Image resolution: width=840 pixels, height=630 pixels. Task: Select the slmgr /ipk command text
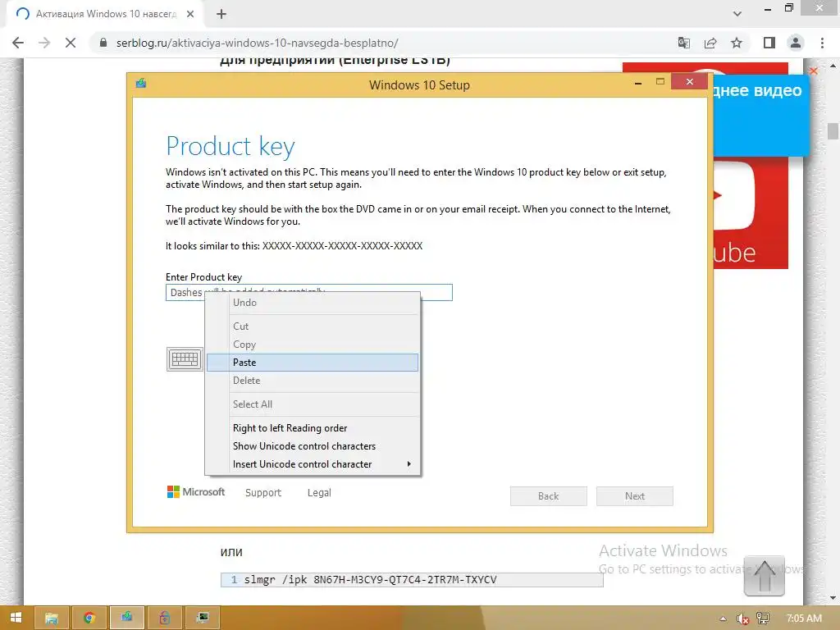(370, 580)
